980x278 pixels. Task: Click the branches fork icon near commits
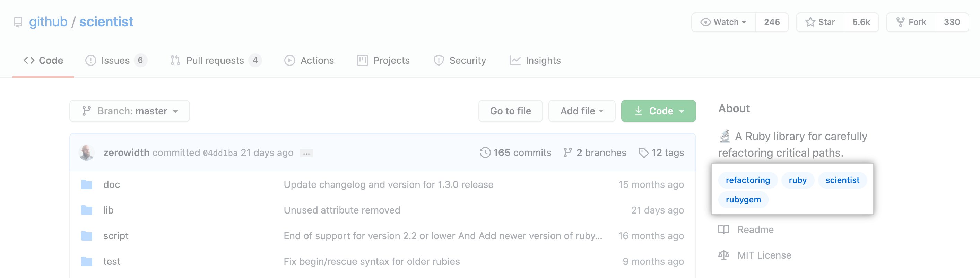click(567, 153)
